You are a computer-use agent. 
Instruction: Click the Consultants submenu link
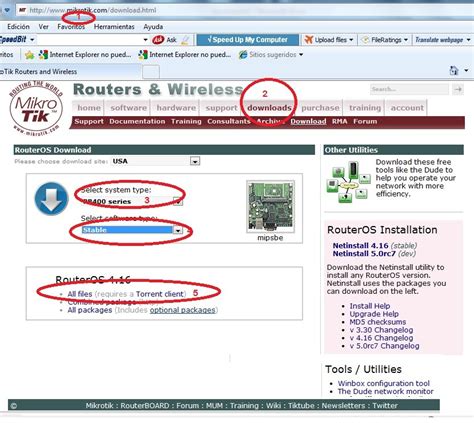(229, 121)
